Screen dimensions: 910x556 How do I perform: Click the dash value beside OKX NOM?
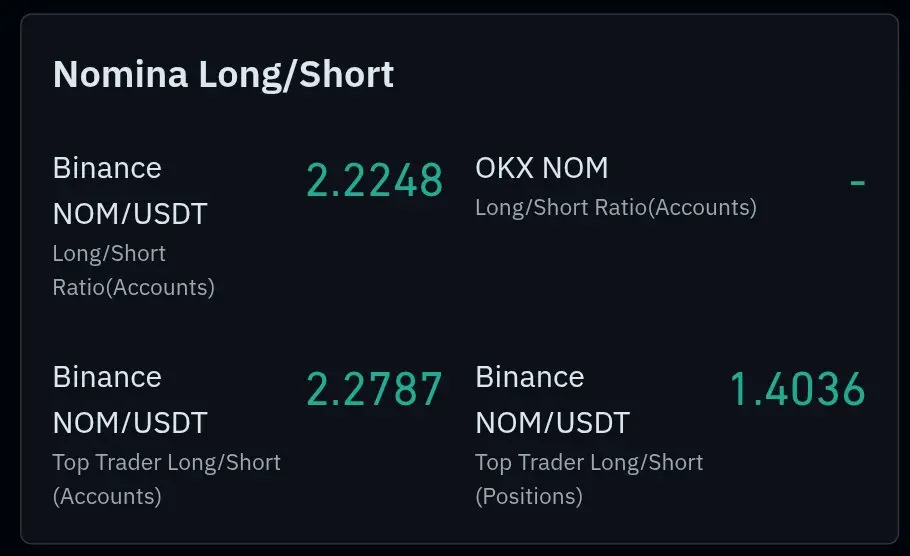click(857, 183)
